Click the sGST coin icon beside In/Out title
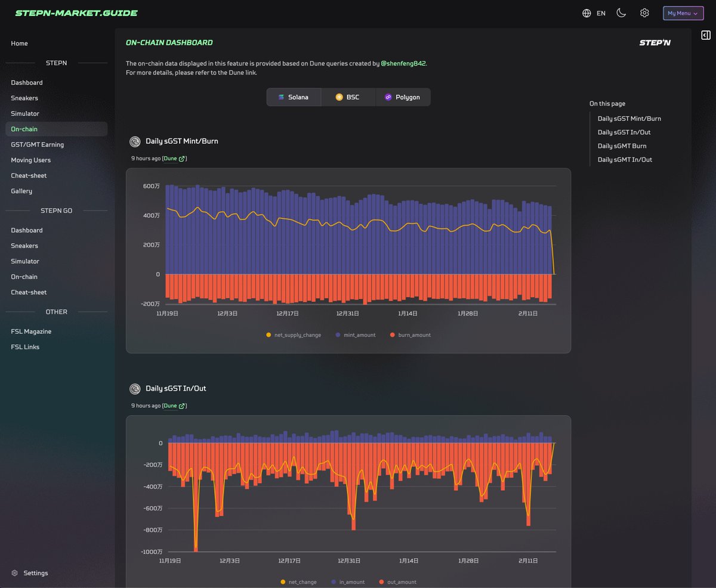The height and width of the screenshot is (588, 716). [135, 389]
